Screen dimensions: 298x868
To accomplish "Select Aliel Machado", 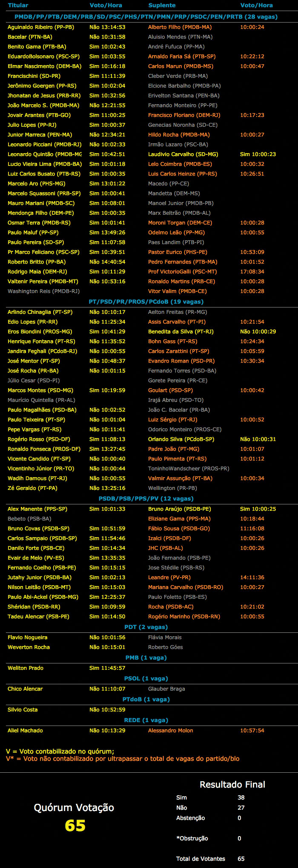I will (x=25, y=731).
